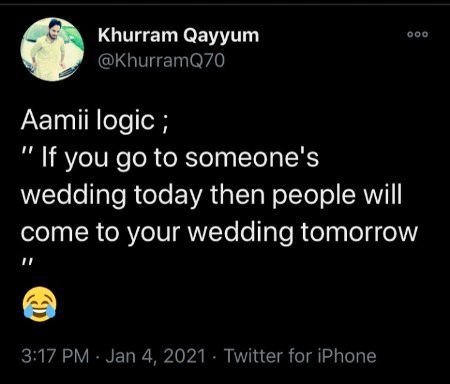
Task: Open the three-dot more options menu
Action: click(417, 34)
